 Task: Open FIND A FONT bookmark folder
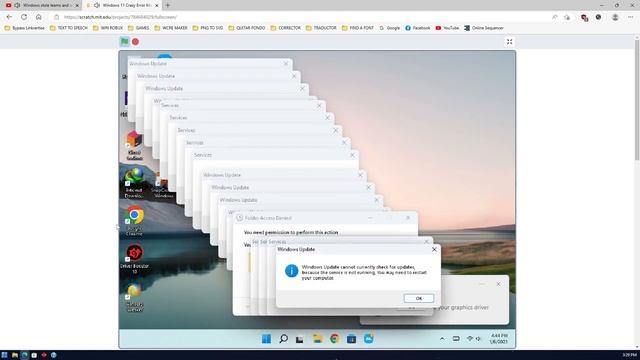click(x=358, y=28)
